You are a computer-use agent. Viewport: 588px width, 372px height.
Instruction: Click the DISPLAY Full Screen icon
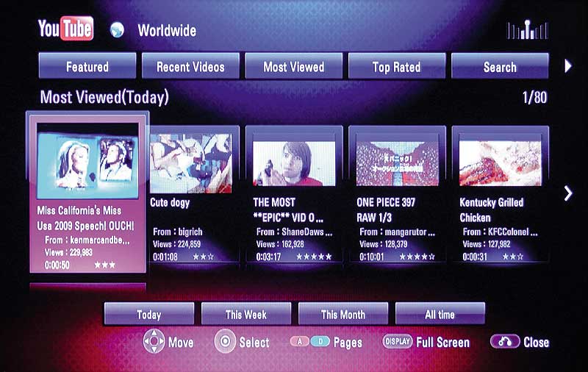(397, 342)
